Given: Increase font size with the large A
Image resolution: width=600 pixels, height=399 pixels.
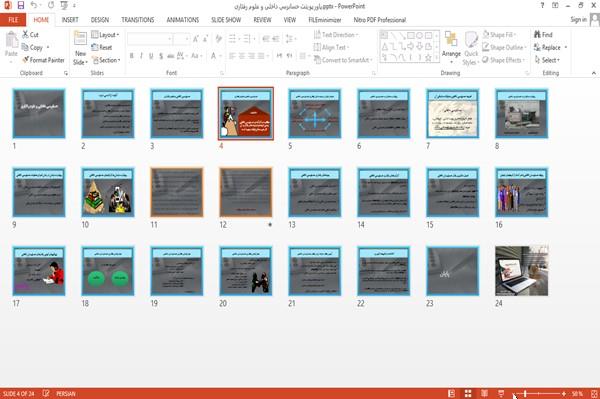Looking at the screenshot, I should (196, 39).
